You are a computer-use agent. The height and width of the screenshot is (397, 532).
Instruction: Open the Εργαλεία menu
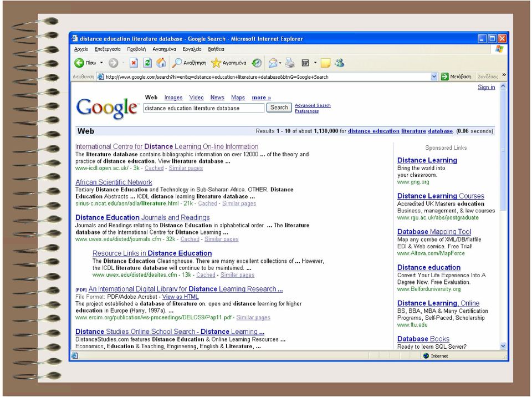tap(192, 49)
